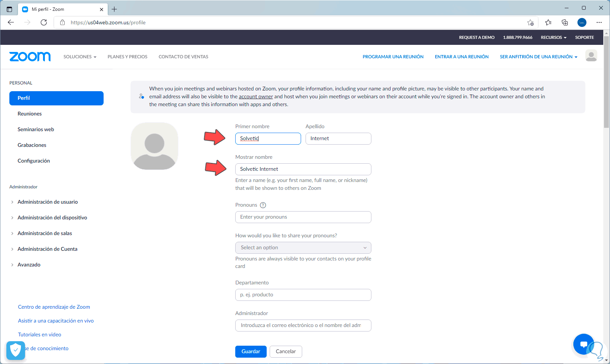Click the pronouns help question icon
Image resolution: width=610 pixels, height=364 pixels.
point(263,205)
